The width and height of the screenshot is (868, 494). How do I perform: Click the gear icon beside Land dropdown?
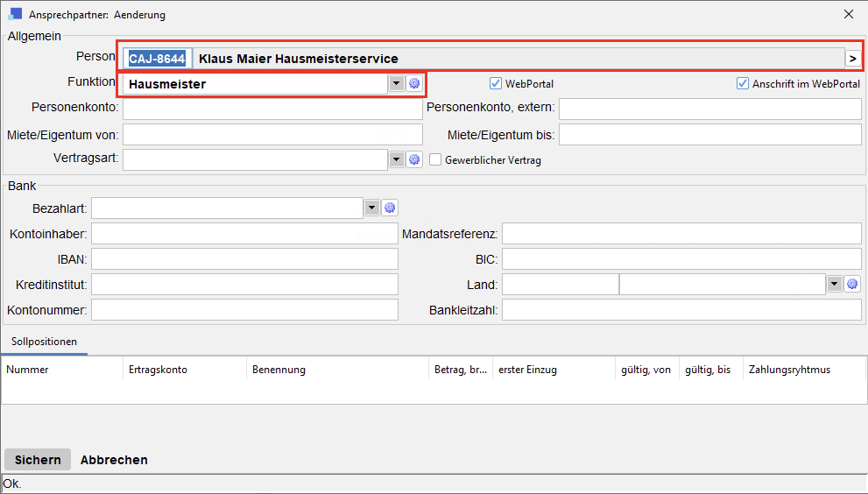pos(852,284)
